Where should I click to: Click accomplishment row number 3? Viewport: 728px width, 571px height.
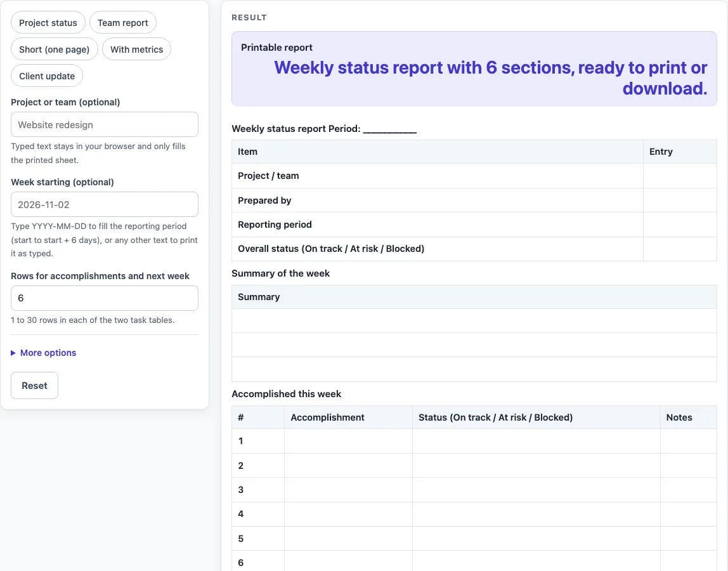pyautogui.click(x=474, y=490)
